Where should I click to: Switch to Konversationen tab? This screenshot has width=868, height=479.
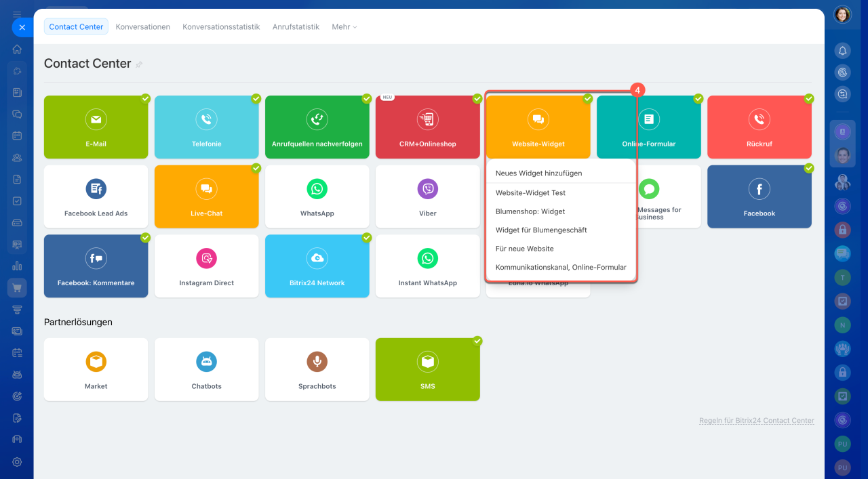(x=143, y=27)
